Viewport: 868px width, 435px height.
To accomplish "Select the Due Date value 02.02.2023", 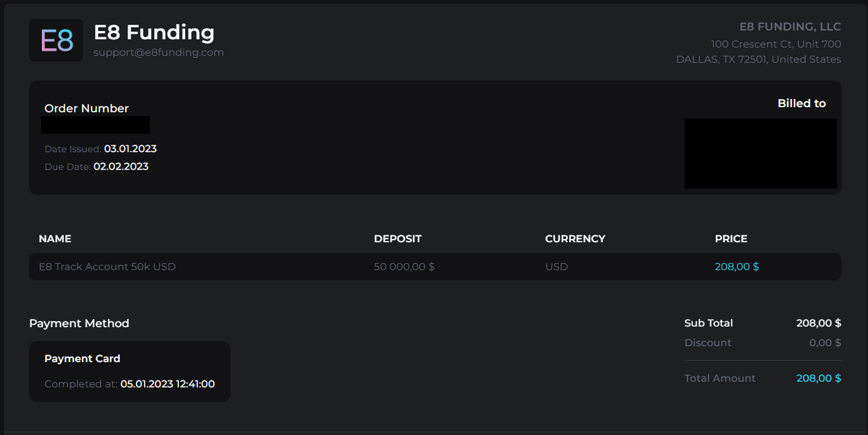I will 121,166.
